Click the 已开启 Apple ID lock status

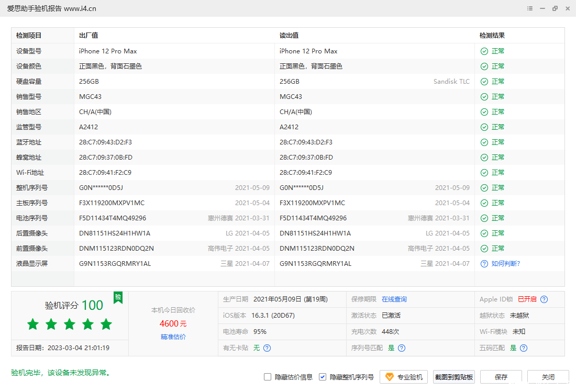tap(527, 299)
